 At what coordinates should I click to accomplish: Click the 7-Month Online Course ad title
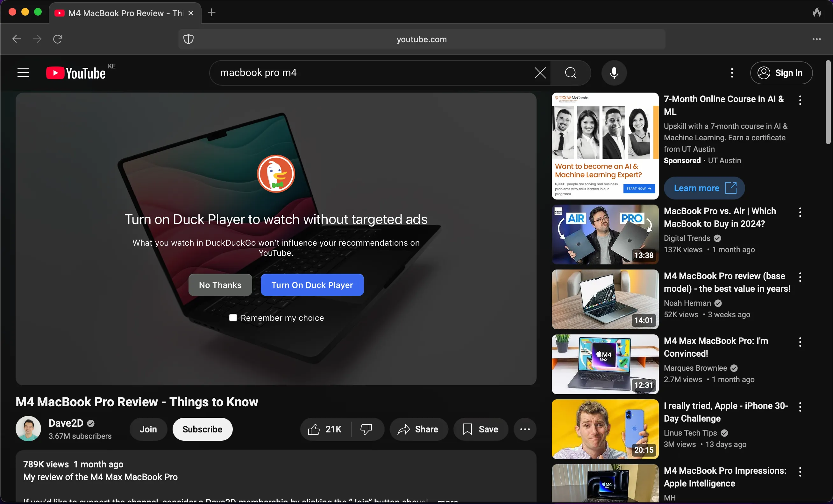click(724, 105)
